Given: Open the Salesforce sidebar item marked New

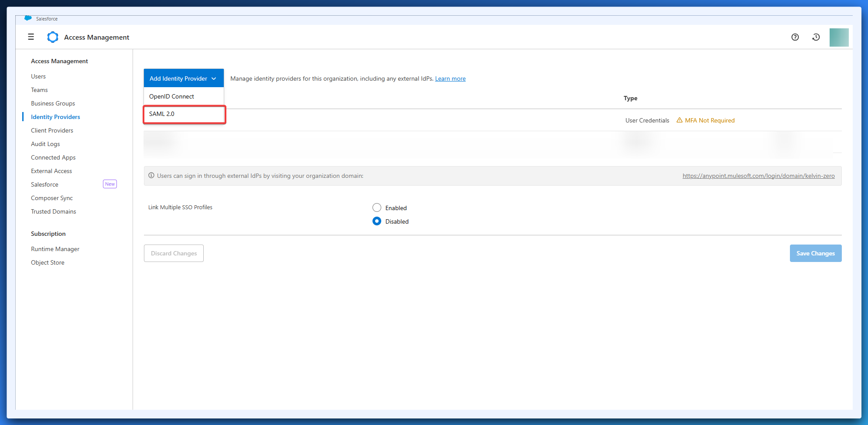Looking at the screenshot, I should [x=44, y=185].
